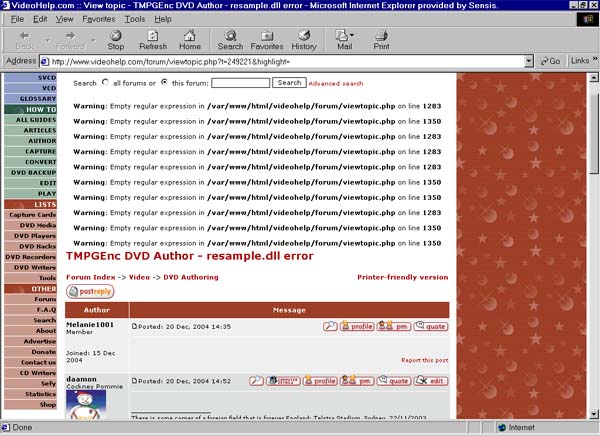The width and height of the screenshot is (600, 436).
Task: Click the search icon in Melanie1001's post
Action: 330,326
